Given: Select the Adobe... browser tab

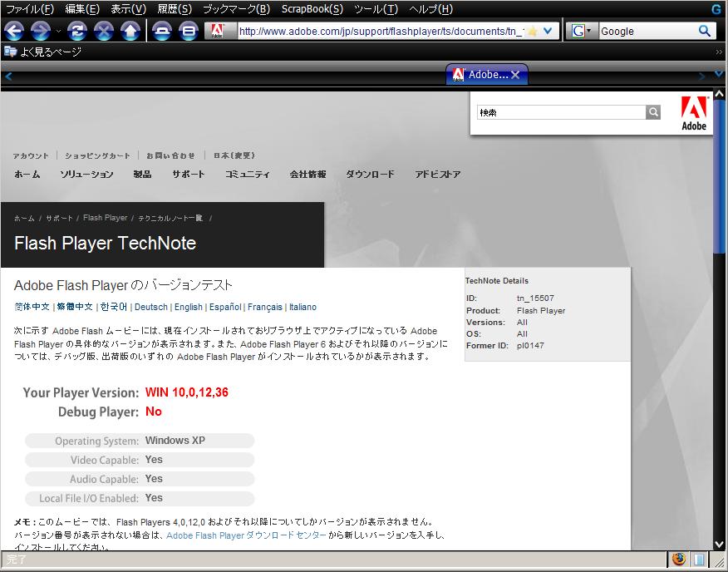Looking at the screenshot, I should click(486, 74).
